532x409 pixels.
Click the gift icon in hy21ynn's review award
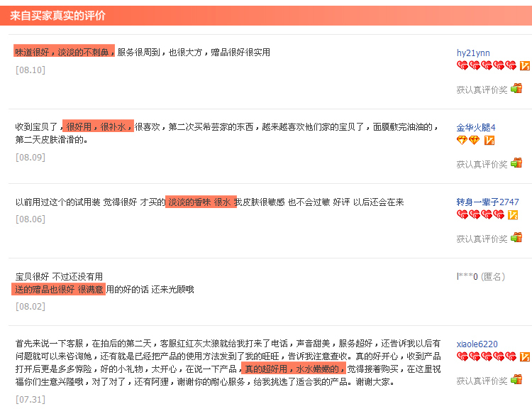click(516, 88)
